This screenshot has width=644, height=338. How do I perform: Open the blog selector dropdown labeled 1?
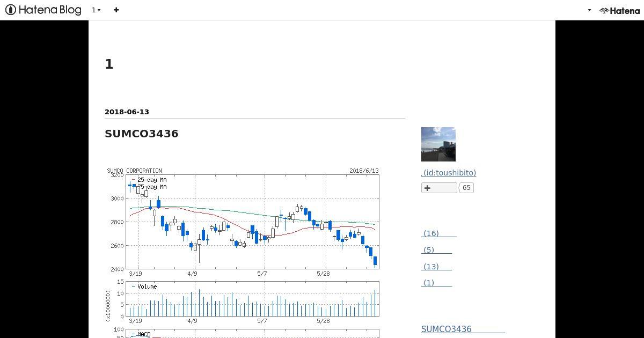[96, 10]
